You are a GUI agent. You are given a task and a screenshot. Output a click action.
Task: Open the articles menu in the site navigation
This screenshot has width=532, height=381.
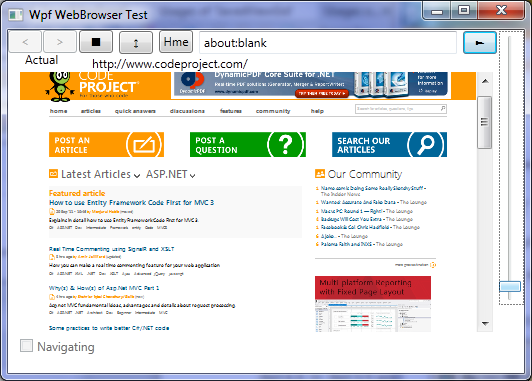(x=91, y=111)
